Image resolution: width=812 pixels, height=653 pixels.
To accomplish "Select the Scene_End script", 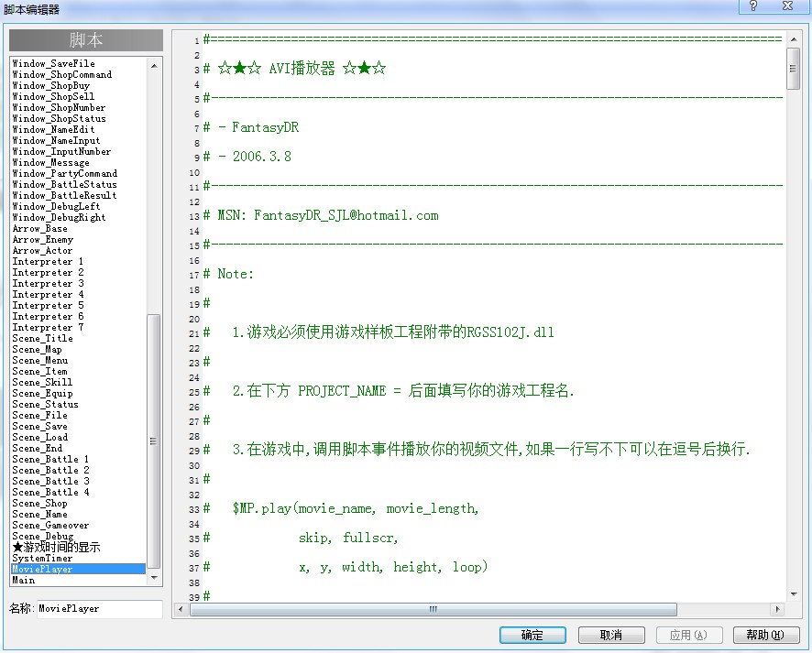I will (78, 448).
